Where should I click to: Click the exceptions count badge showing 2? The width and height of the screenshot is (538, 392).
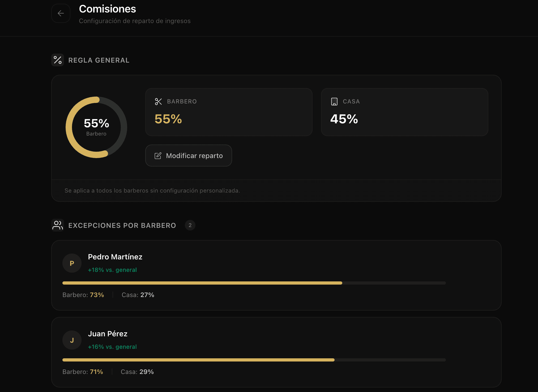190,225
